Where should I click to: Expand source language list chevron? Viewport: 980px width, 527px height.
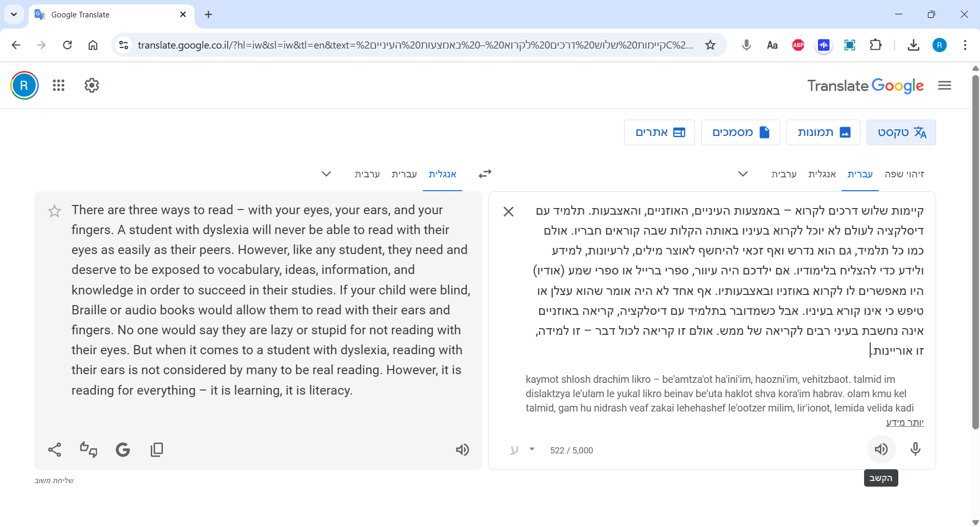(x=743, y=174)
